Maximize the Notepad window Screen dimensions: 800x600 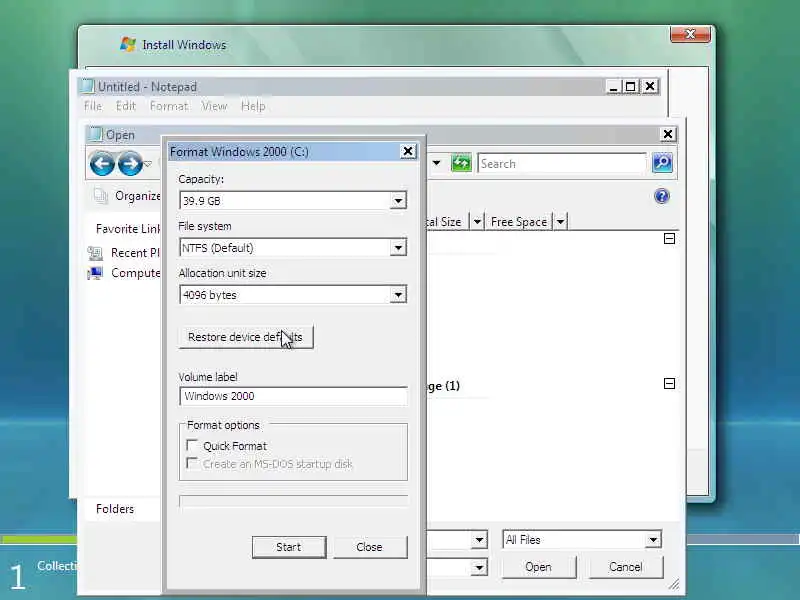tap(631, 87)
